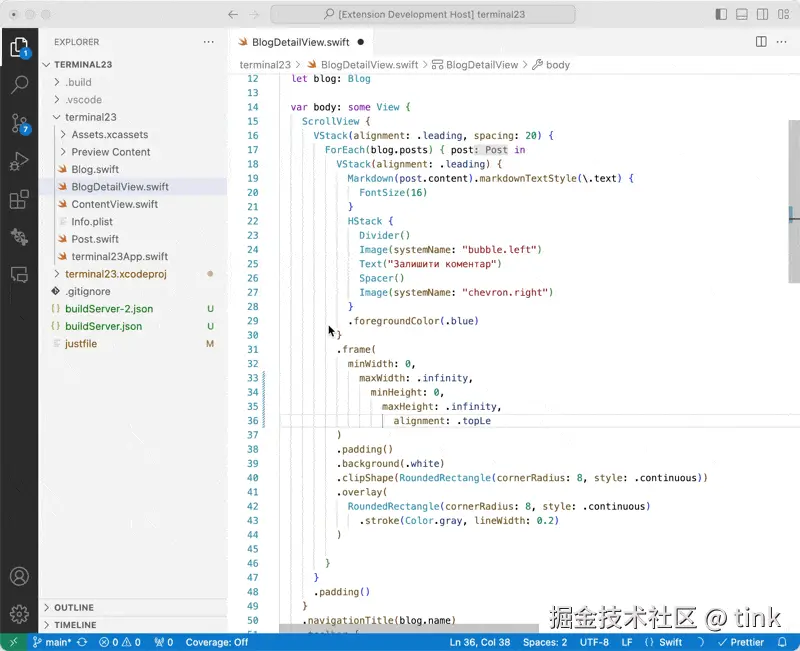Toggle the secondary side bar visibility
Screen dimensions: 800x651
[x=763, y=14]
